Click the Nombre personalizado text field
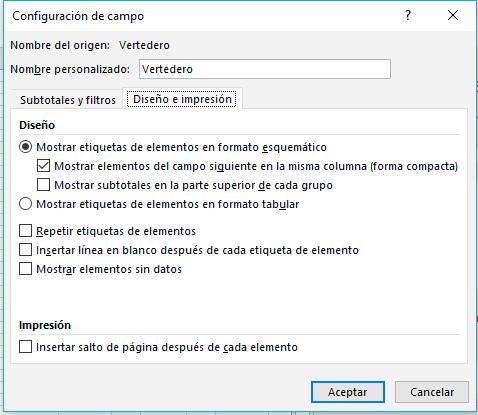Viewport: 478px width, 415px height. 265,69
